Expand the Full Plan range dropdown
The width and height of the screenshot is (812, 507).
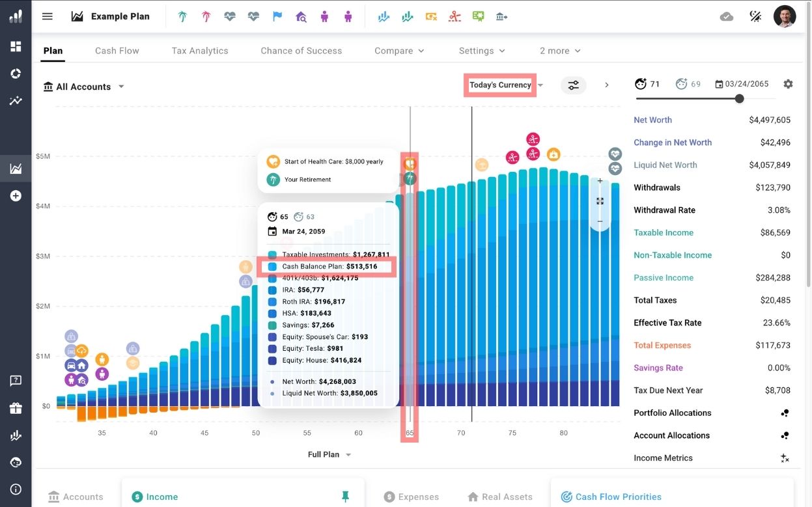(329, 454)
